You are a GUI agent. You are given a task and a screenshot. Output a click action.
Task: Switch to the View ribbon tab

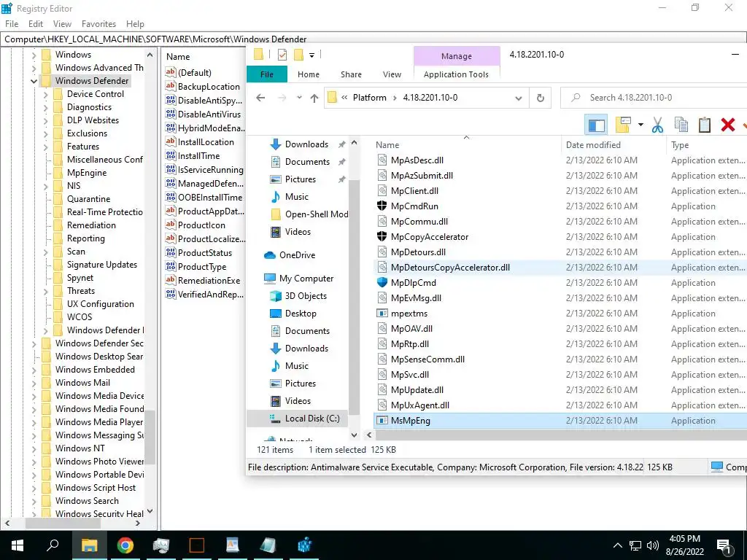point(392,74)
